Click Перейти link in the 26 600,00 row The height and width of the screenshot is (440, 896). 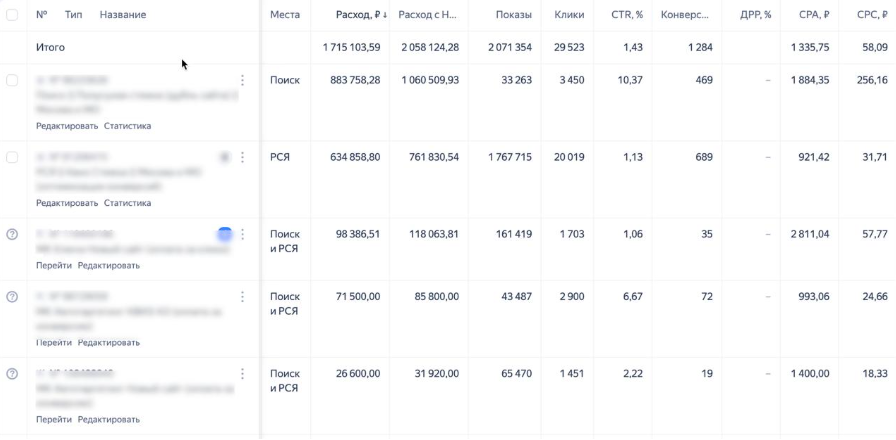[54, 419]
